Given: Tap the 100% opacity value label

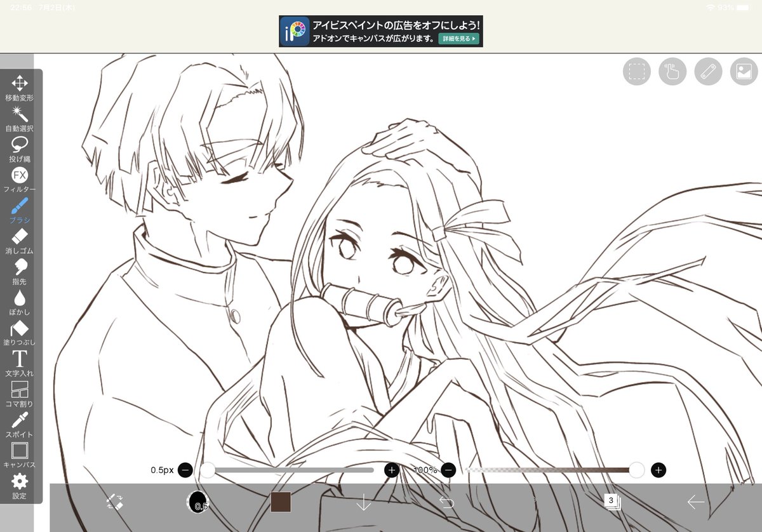Looking at the screenshot, I should (x=425, y=470).
